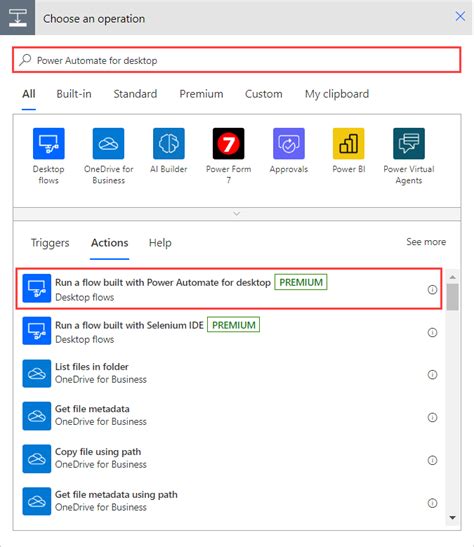Open the Actions tab
The width and height of the screenshot is (474, 547).
pyautogui.click(x=110, y=243)
